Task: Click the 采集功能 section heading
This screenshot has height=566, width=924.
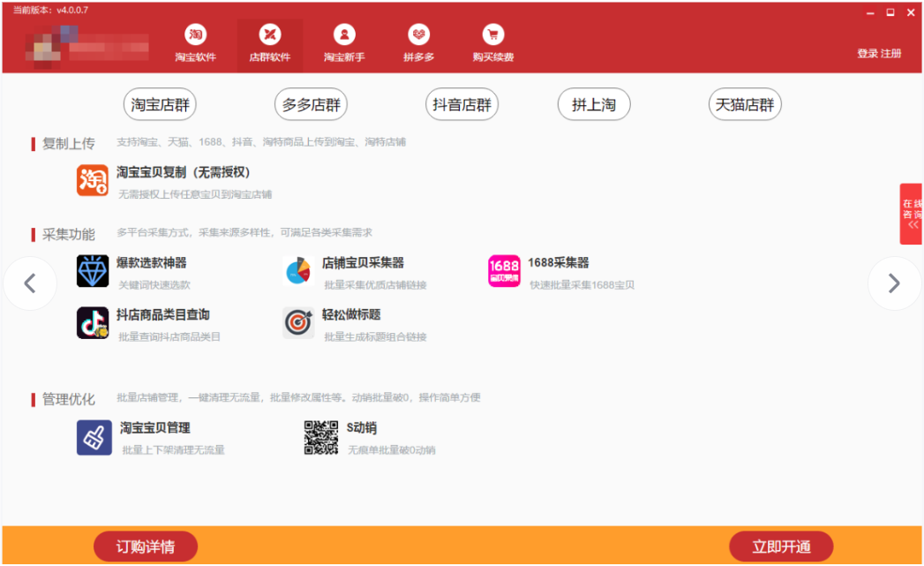Action: [x=68, y=234]
